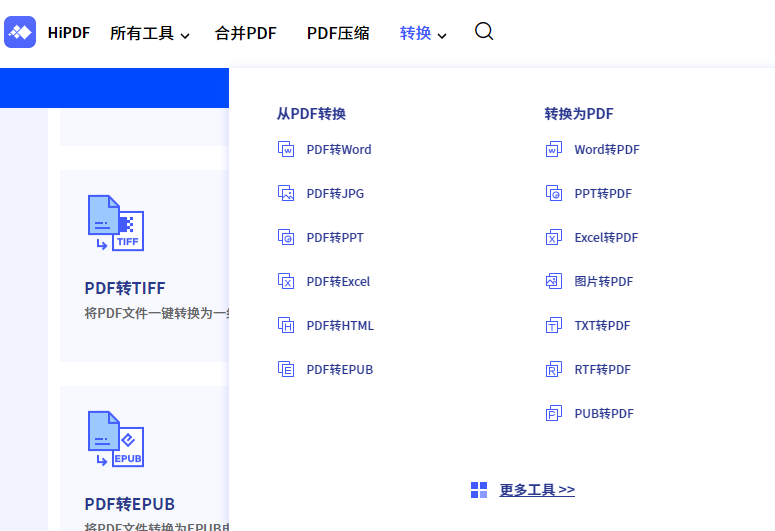
Task: Click the PDF转EPUB menu icon
Action: tap(286, 369)
